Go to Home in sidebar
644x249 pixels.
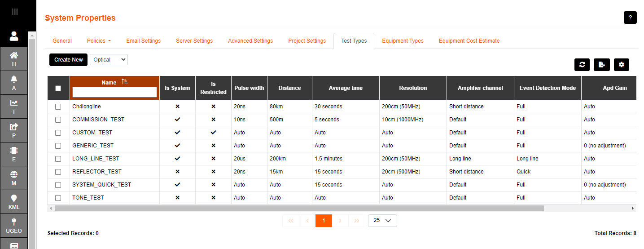(x=14, y=59)
